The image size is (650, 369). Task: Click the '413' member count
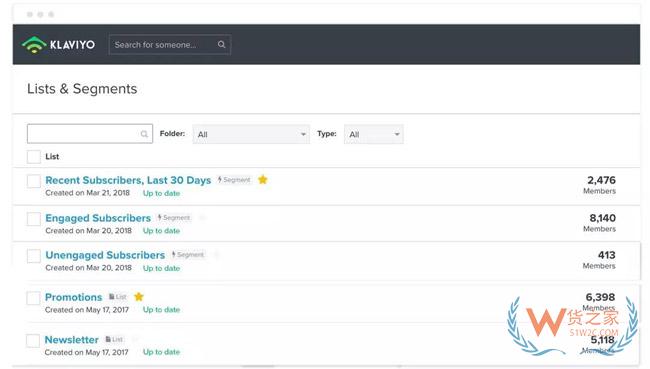(606, 255)
